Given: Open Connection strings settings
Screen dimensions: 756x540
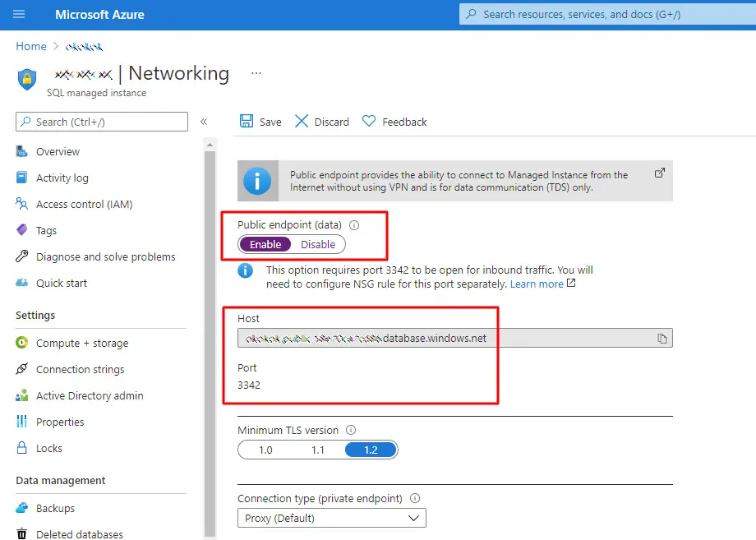Looking at the screenshot, I should pos(80,369).
